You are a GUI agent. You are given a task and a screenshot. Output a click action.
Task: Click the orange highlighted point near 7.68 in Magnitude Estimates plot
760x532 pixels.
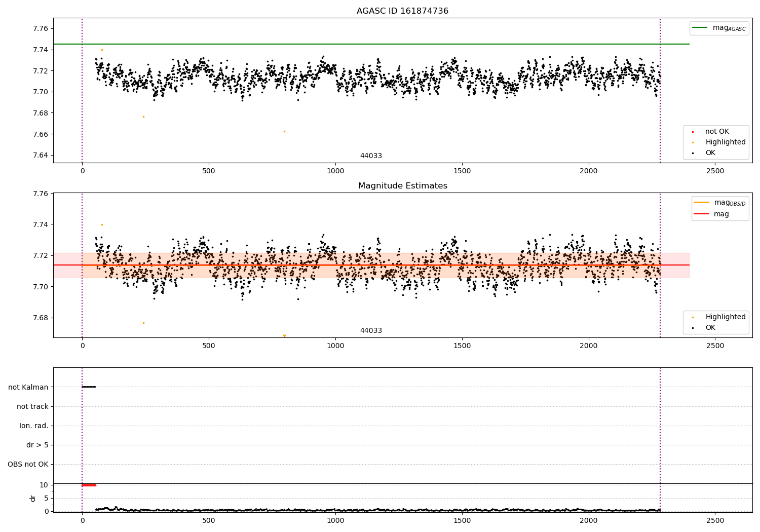[143, 323]
